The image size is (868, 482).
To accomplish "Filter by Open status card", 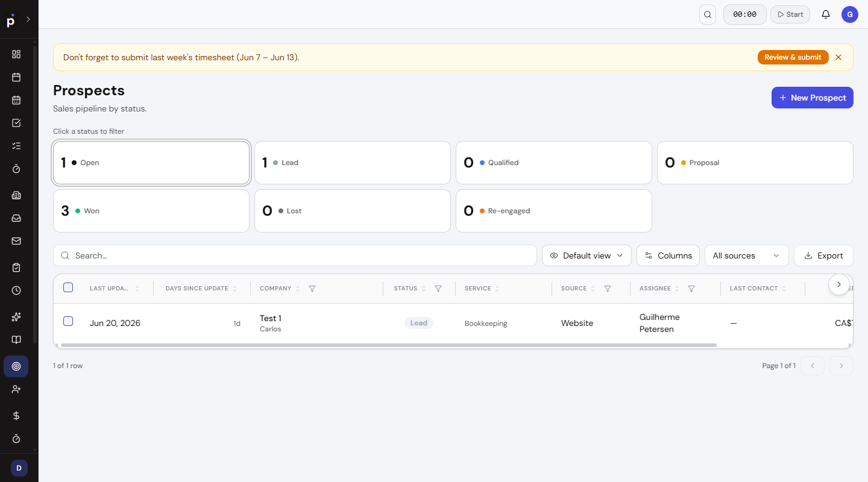I will [x=151, y=163].
